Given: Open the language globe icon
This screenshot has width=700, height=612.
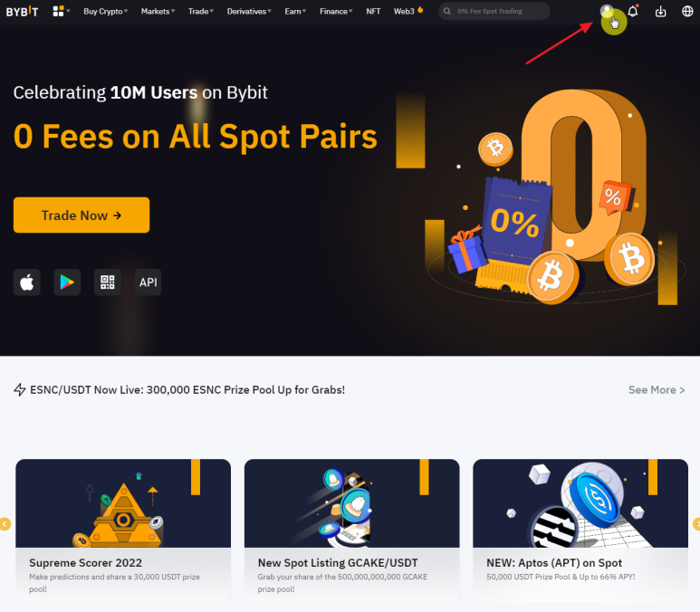Looking at the screenshot, I should [687, 11].
